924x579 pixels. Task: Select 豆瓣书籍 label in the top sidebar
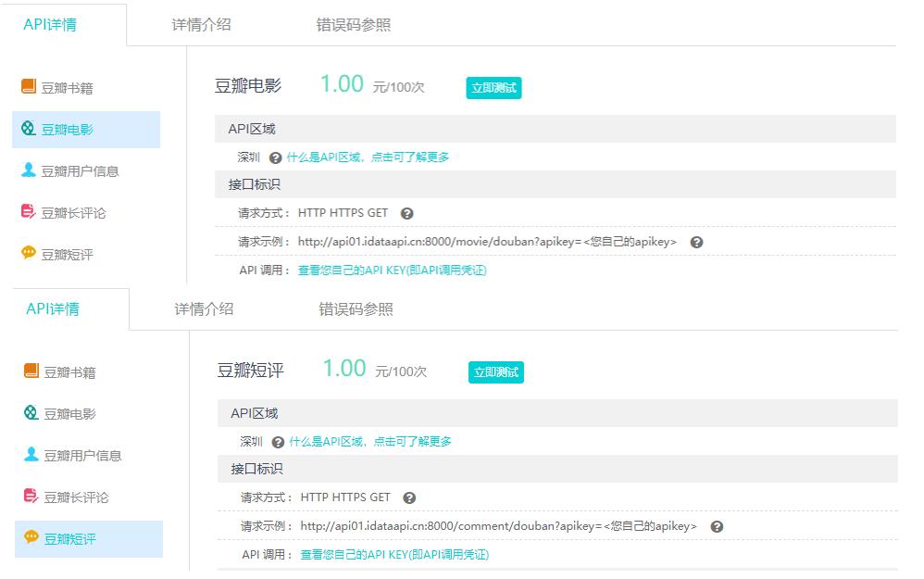[x=68, y=88]
